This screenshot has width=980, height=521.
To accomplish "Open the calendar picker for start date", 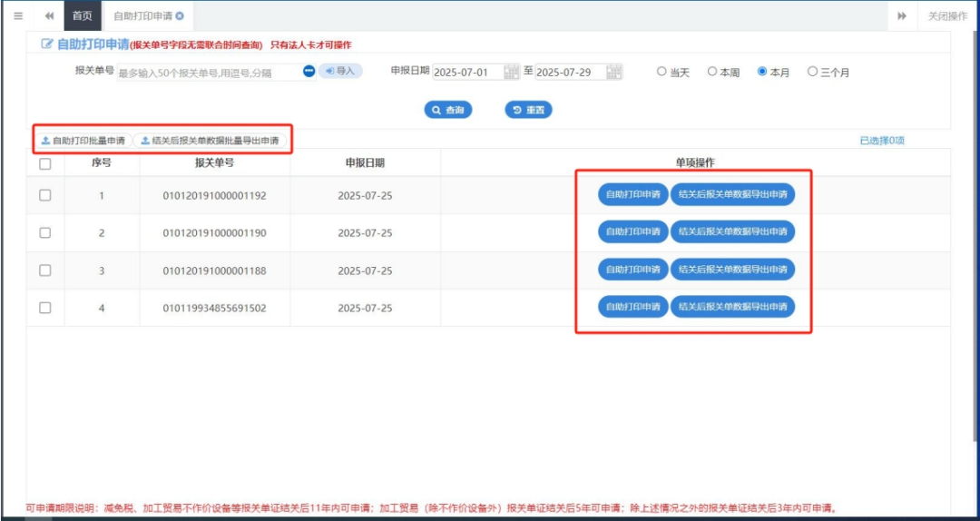I will (x=511, y=72).
